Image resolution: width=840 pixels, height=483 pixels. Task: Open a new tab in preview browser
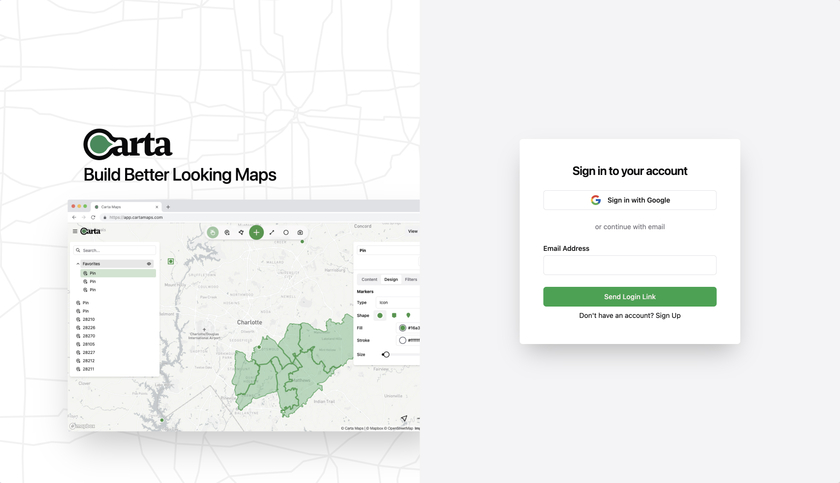click(168, 207)
